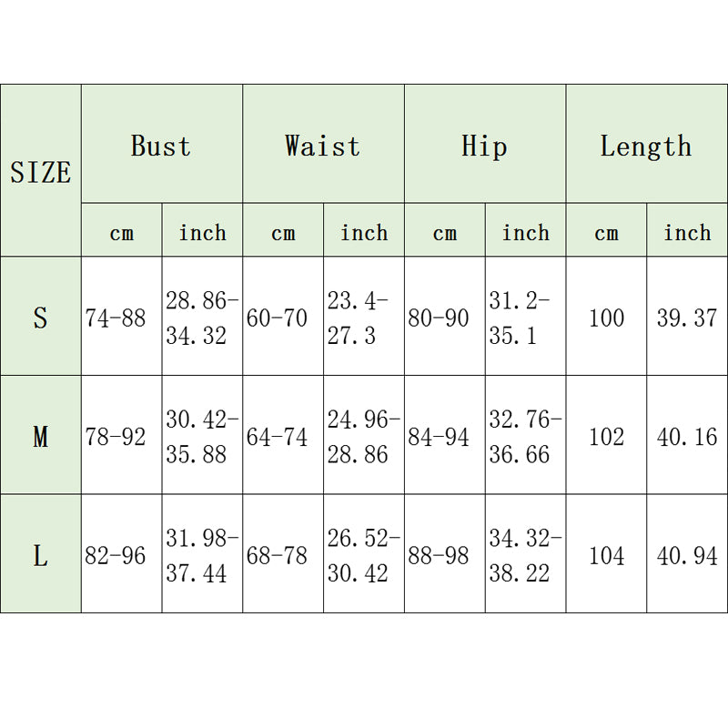
Task: Click the 24.96-28.86 waist inch cell
Action: [x=363, y=437]
